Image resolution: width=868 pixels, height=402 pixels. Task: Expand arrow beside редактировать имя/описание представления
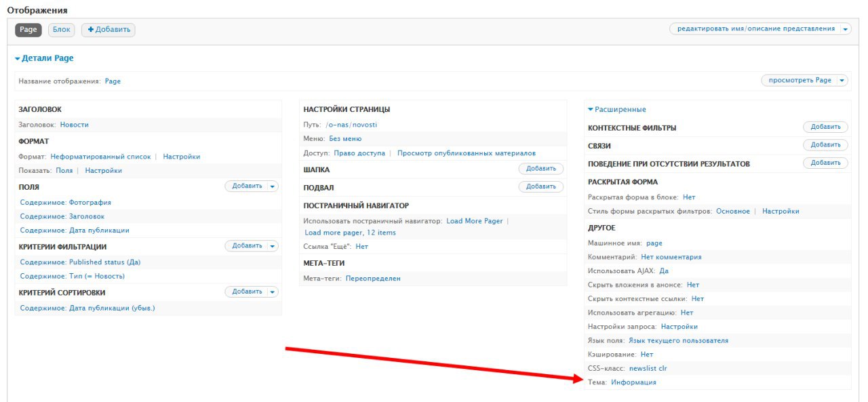[x=845, y=29]
